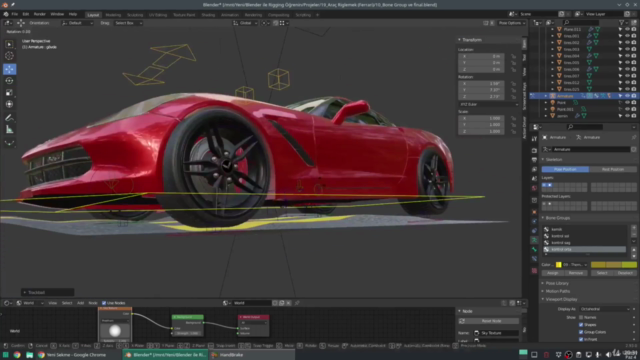This screenshot has width=640, height=360.
Task: Activate the Scale tool in the viewport toolbar
Action: 9,93
